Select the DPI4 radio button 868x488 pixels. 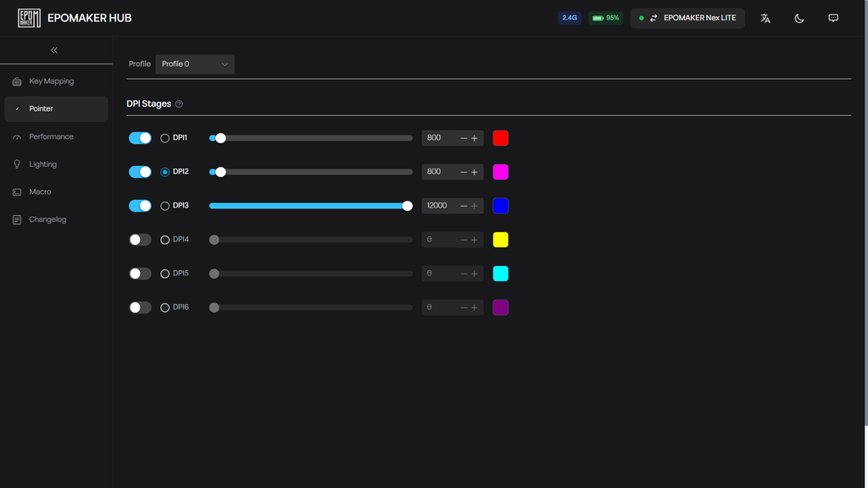[165, 240]
